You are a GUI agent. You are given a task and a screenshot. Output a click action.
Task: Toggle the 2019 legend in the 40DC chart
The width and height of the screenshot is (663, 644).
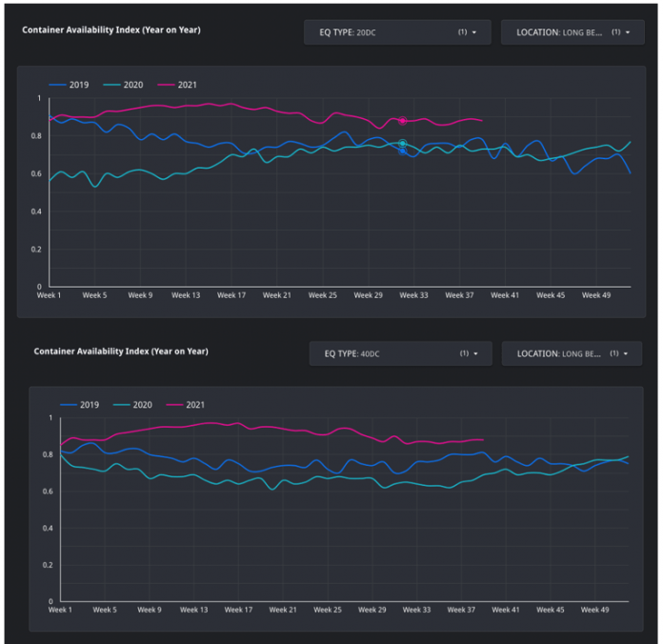[x=79, y=405]
